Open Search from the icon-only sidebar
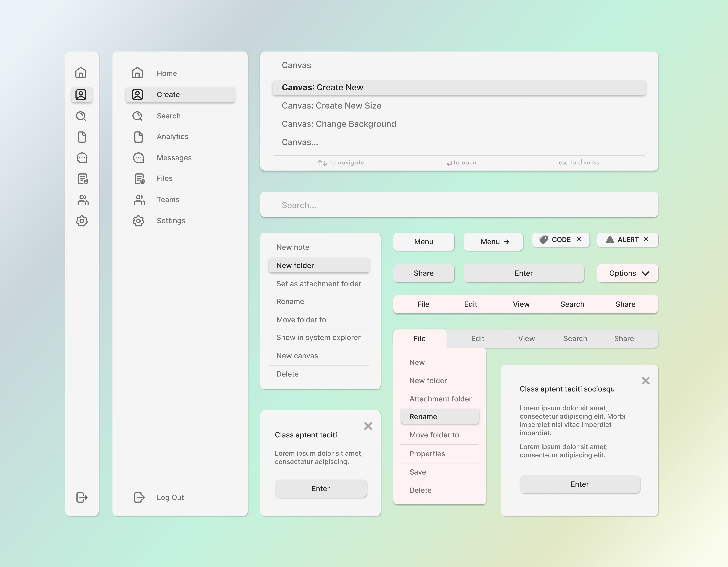 point(82,116)
